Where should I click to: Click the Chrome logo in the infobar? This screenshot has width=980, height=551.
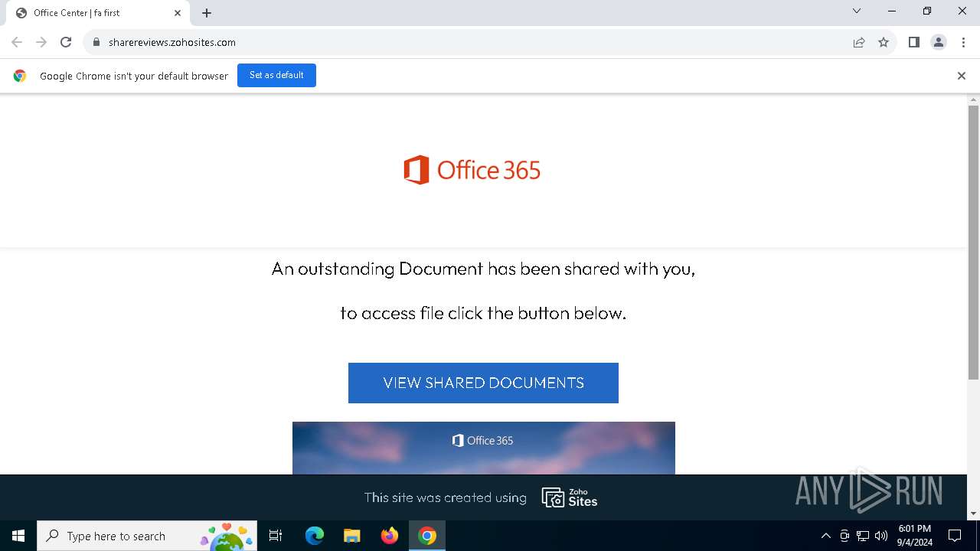click(x=20, y=76)
